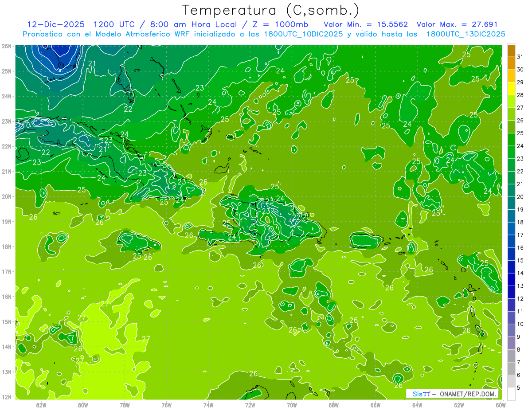Click the "15" label on color scale
This screenshot has width=532, height=411.
pyautogui.click(x=520, y=261)
